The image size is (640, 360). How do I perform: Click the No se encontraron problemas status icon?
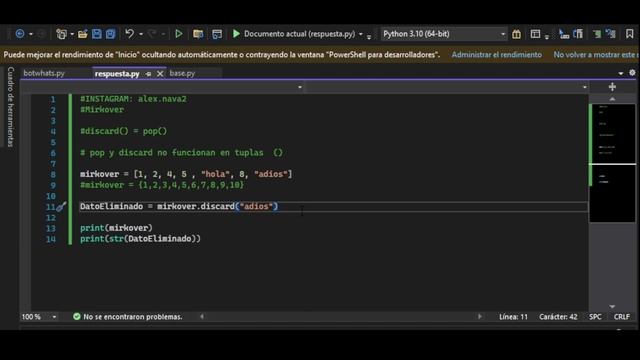[76, 316]
